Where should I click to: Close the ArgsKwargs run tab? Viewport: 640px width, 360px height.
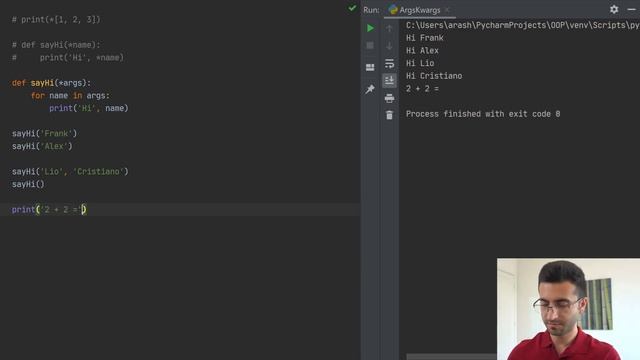tap(447, 10)
